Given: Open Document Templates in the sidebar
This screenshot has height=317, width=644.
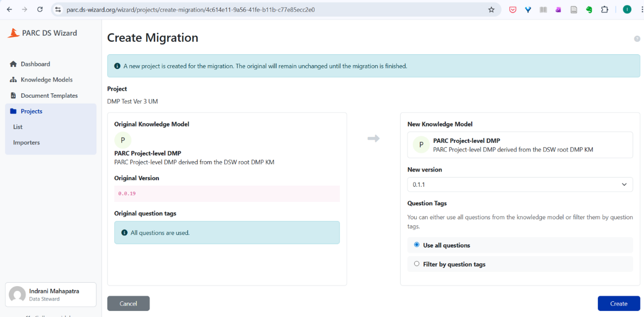Looking at the screenshot, I should tap(49, 96).
